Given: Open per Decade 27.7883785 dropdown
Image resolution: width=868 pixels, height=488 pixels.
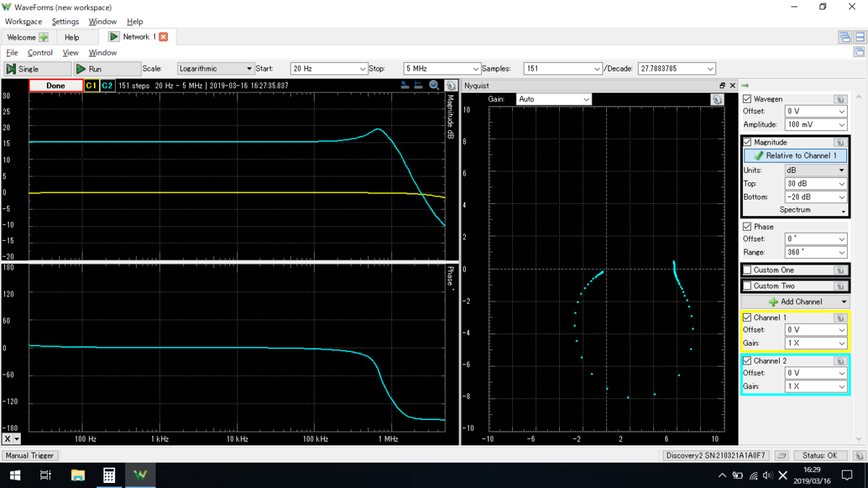Looking at the screenshot, I should pyautogui.click(x=677, y=69).
